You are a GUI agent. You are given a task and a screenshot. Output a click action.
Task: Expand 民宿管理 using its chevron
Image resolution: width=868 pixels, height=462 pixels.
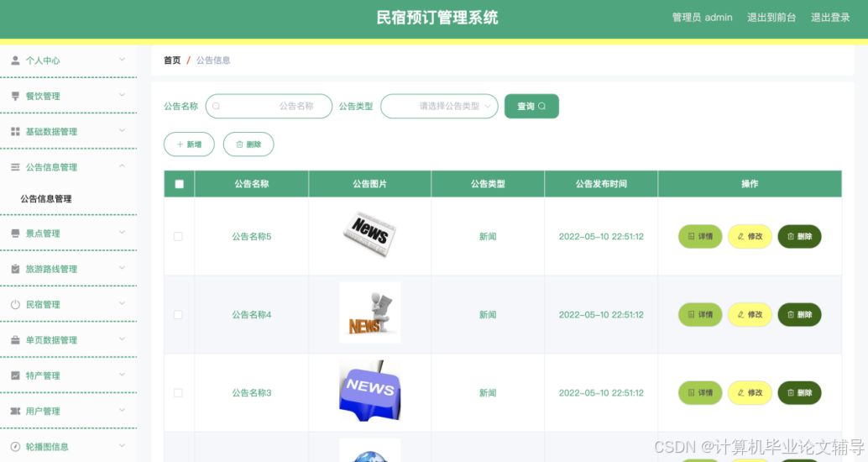point(122,303)
